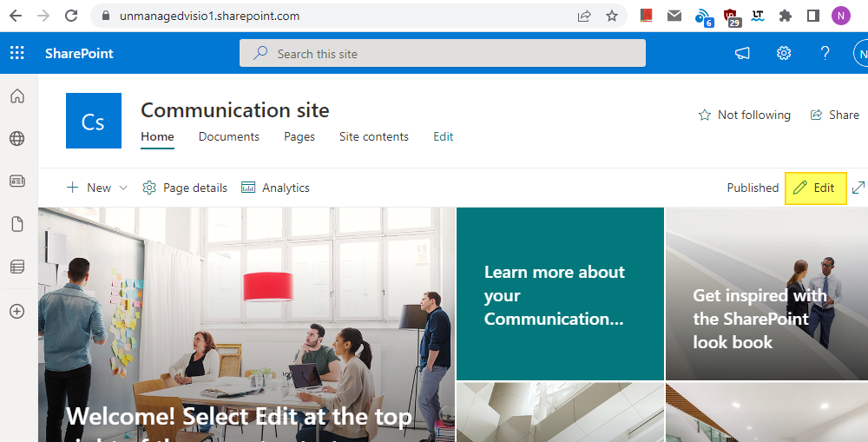Screen dimensions: 868x442
Task: Click the Create plus circle icon
Action: [17, 311]
